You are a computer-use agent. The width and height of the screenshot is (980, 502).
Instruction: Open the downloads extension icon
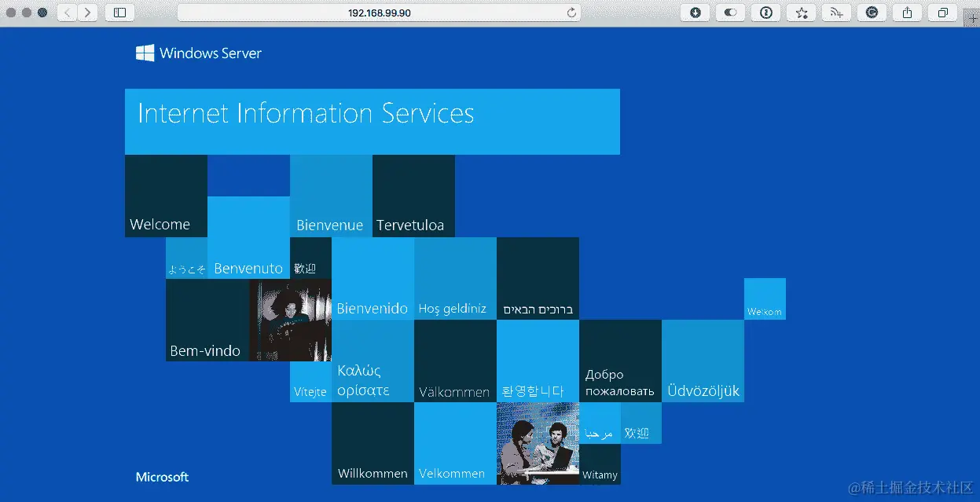click(696, 13)
